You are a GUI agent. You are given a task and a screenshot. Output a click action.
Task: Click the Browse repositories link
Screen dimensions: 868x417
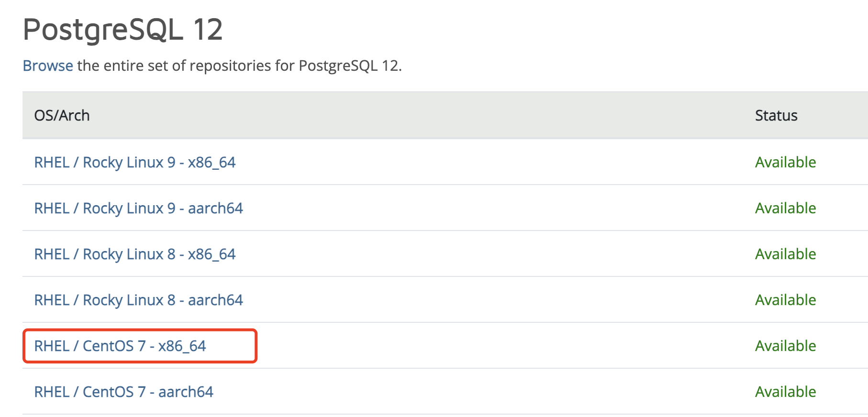48,66
